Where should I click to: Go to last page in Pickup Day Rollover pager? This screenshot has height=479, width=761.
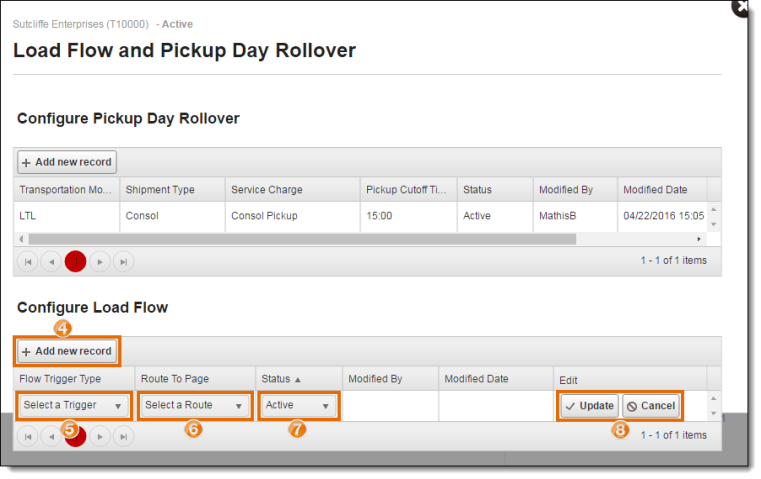coord(123,261)
